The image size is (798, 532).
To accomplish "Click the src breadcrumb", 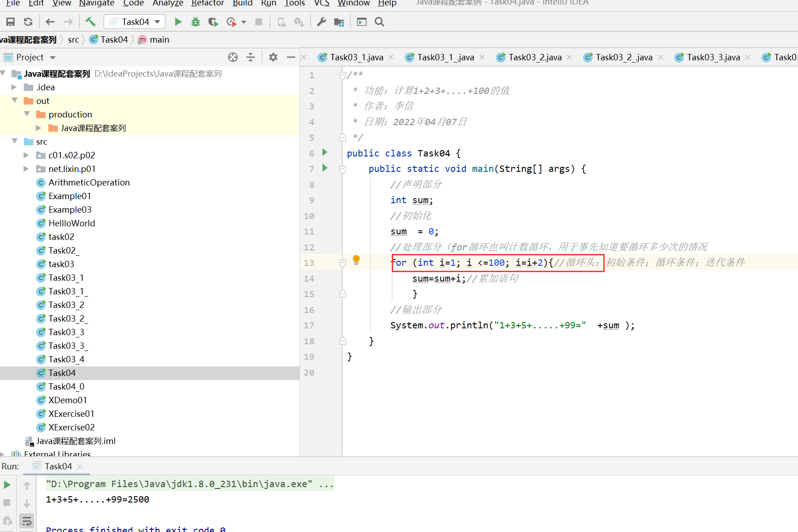I will [x=73, y=39].
